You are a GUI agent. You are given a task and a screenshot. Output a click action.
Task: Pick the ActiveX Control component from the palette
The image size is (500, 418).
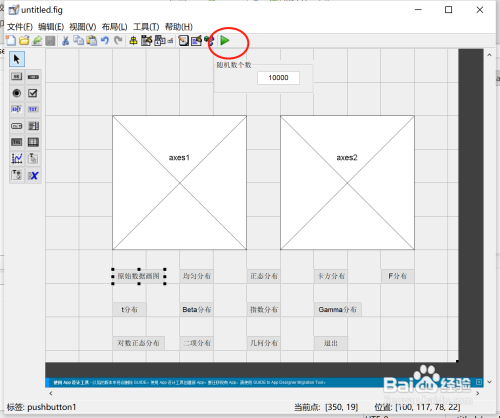pos(33,175)
